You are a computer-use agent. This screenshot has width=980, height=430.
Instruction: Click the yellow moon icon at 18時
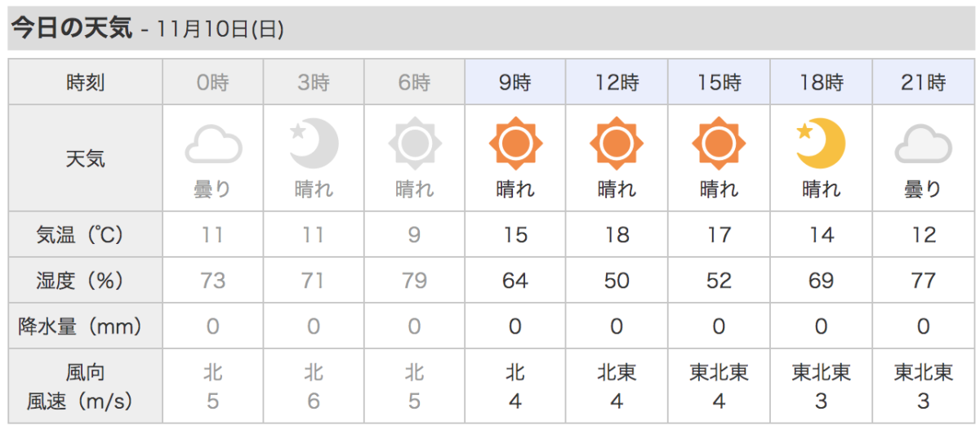821,144
